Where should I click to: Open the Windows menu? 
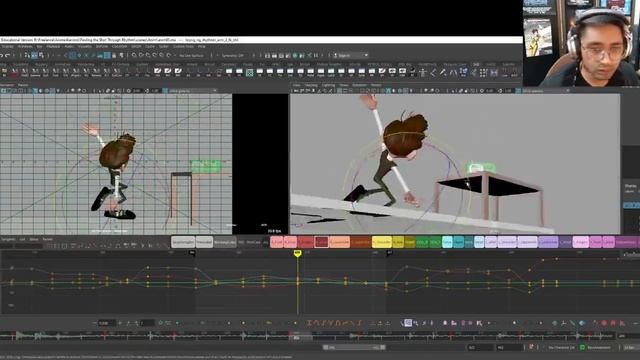(x=25, y=47)
